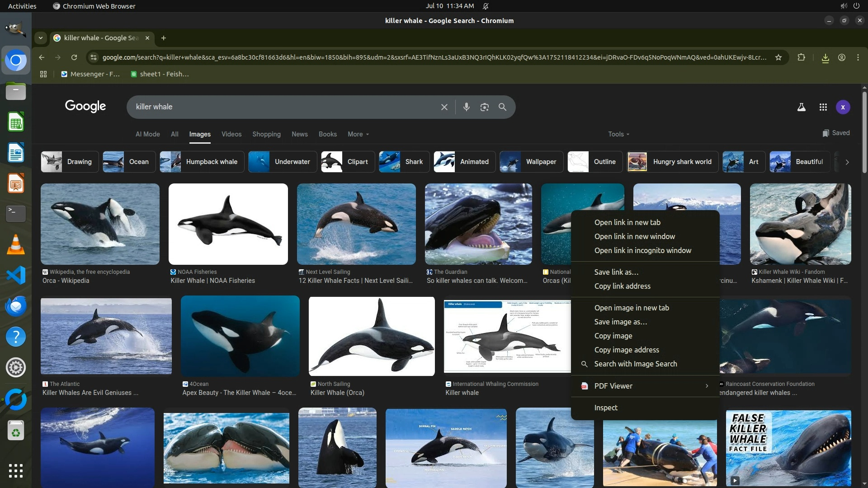The width and height of the screenshot is (868, 488).
Task: Open the Chromium downloads icon
Action: pos(825,57)
